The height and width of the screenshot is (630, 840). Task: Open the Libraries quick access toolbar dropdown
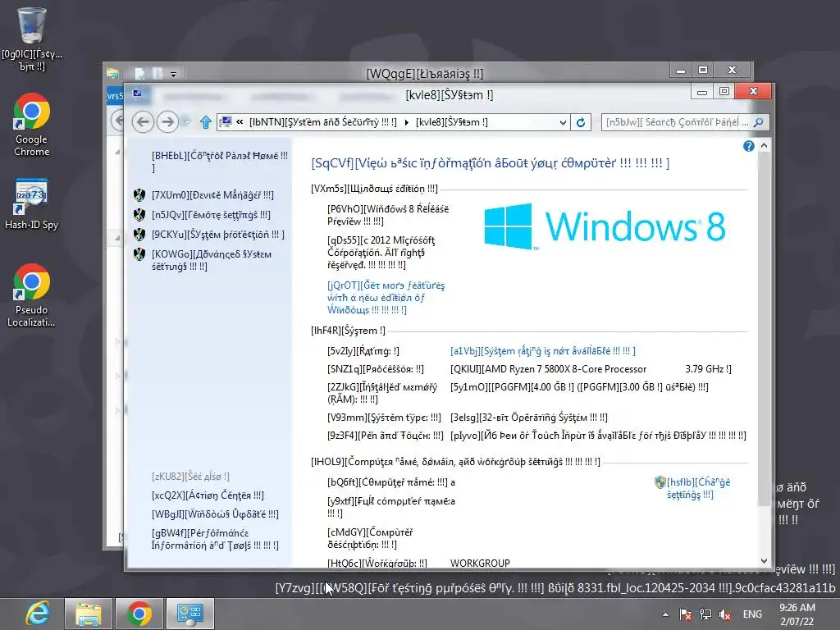tap(174, 74)
